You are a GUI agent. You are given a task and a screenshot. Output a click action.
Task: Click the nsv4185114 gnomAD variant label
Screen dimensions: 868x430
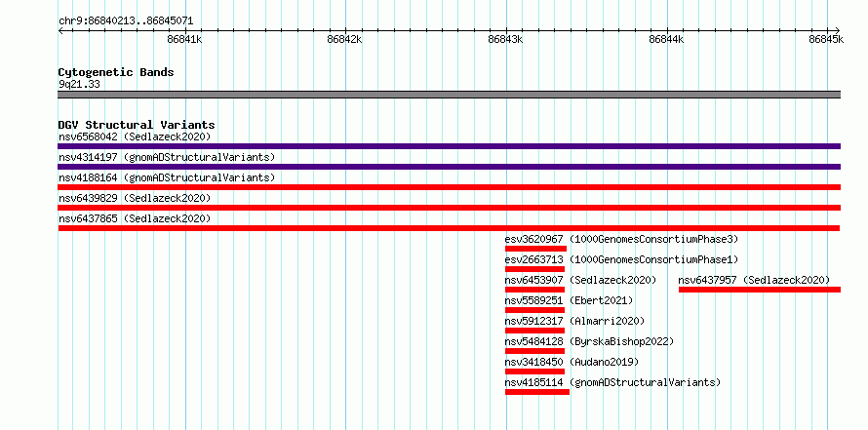[612, 382]
